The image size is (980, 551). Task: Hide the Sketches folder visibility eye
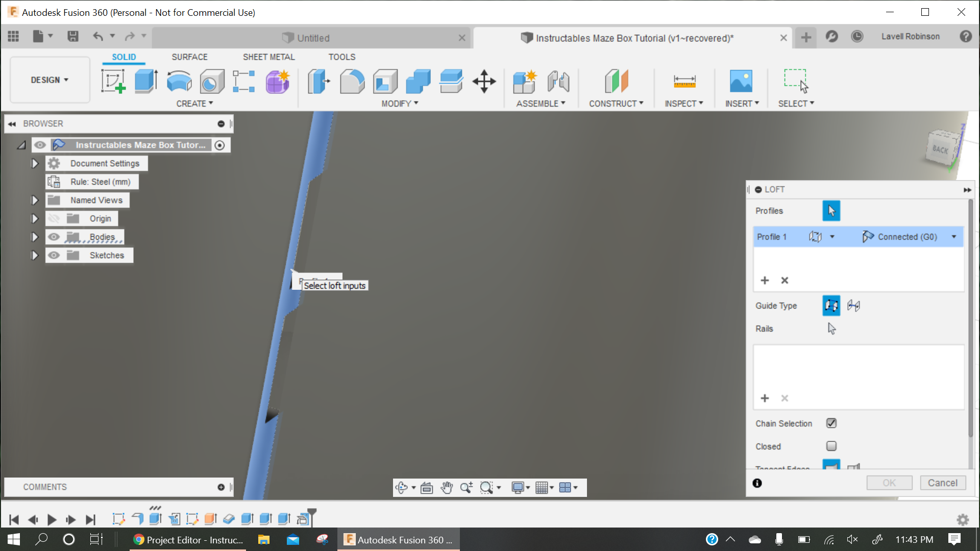point(54,255)
